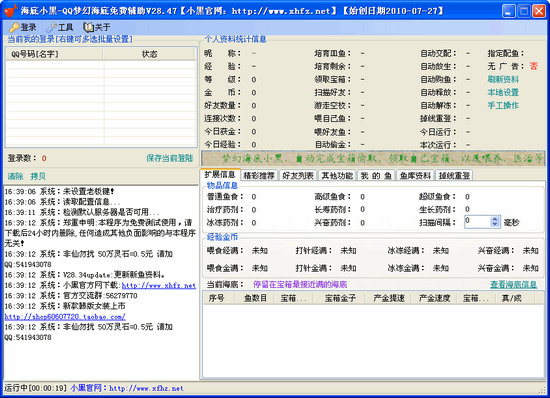Decrease 扫描间隔 with down arrow

click(495, 224)
